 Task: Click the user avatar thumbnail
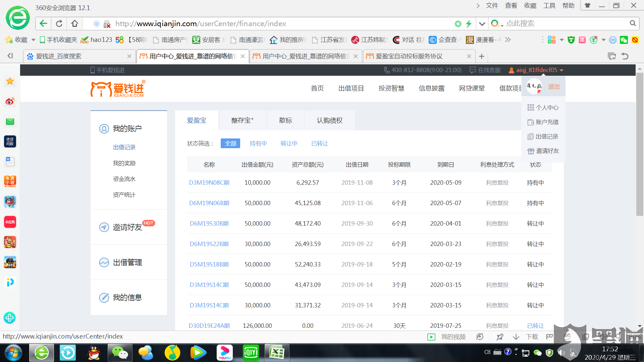pos(534,86)
